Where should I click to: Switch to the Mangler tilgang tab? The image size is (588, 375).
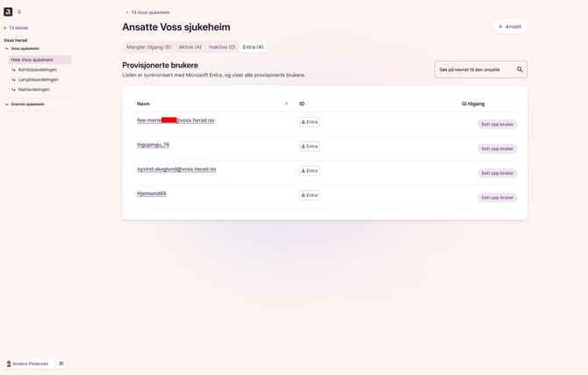[148, 47]
